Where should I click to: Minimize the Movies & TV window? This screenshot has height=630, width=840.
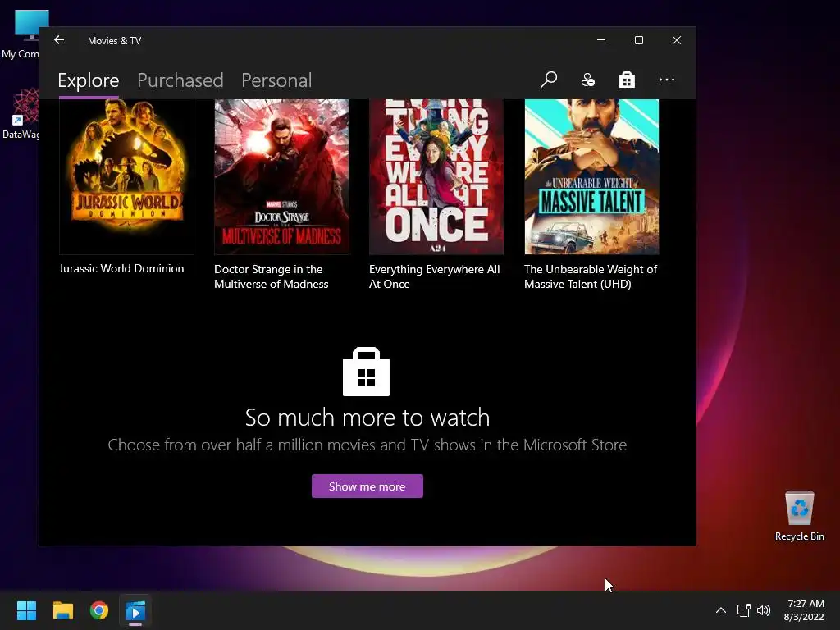(x=601, y=40)
